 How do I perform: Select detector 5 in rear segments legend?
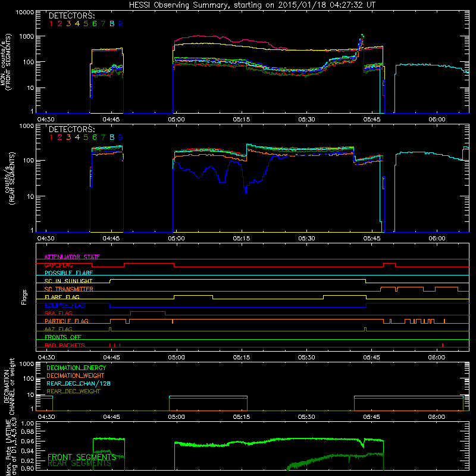click(86, 137)
